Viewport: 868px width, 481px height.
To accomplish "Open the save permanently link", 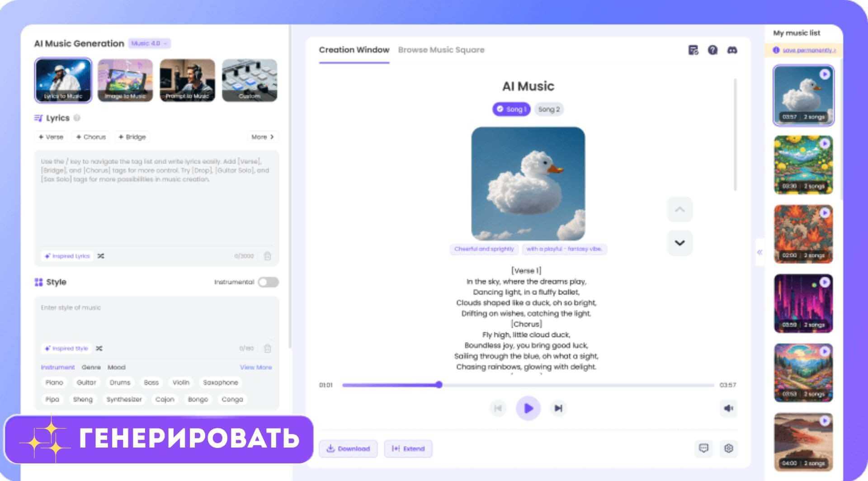I will pos(809,50).
